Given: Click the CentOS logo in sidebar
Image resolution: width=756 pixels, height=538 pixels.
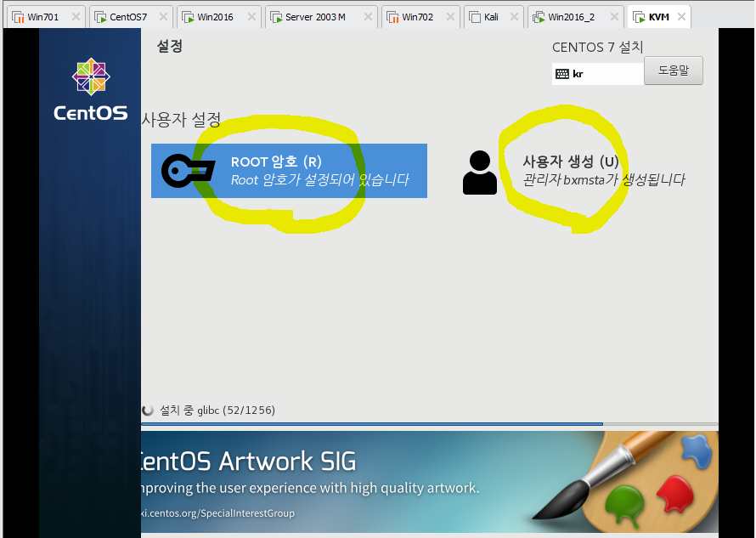Looking at the screenshot, I should tap(91, 90).
